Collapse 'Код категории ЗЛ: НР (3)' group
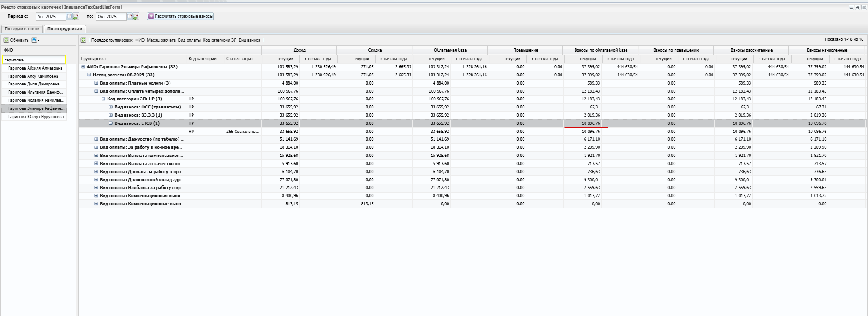868x316 pixels. point(104,99)
